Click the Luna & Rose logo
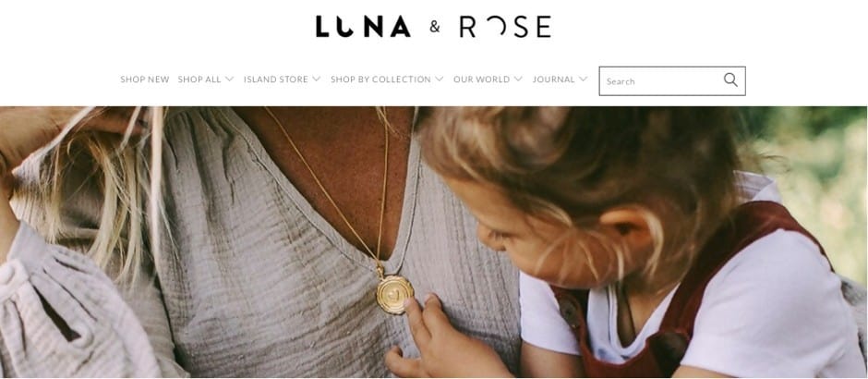 click(x=433, y=27)
